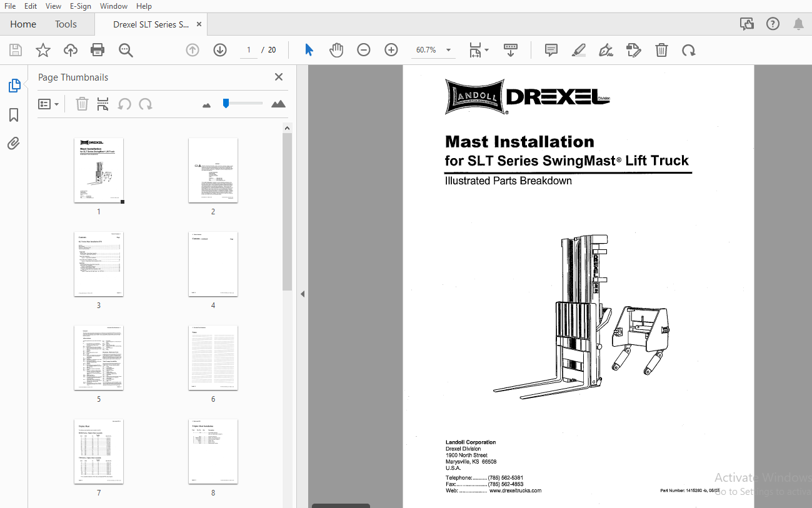Click the insert page break icon in thumbnails

coord(103,104)
